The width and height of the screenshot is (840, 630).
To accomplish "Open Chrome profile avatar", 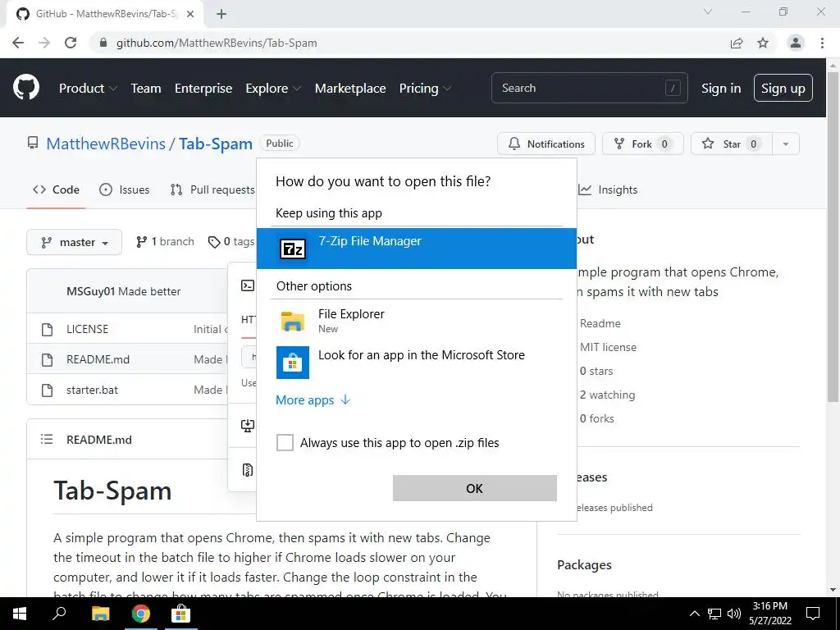I will tap(796, 43).
